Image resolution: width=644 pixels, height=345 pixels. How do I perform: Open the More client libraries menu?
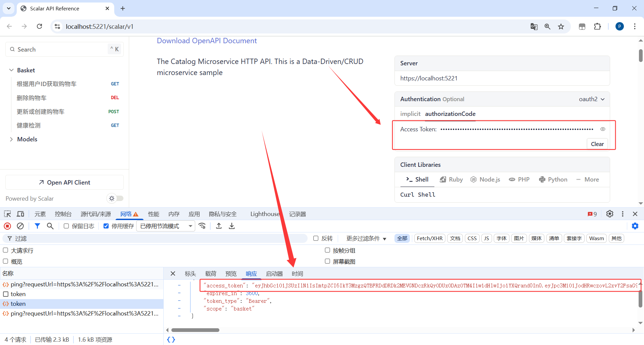tap(588, 180)
